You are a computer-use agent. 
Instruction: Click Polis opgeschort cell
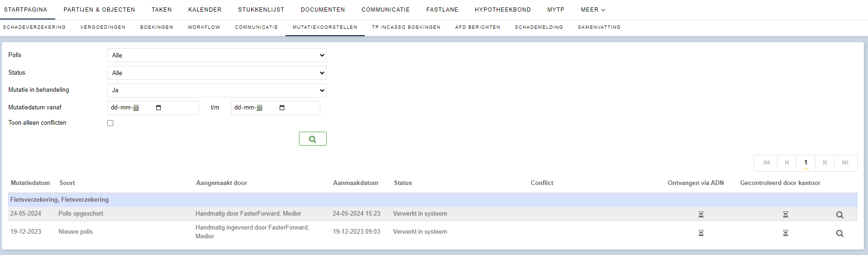[x=81, y=214]
